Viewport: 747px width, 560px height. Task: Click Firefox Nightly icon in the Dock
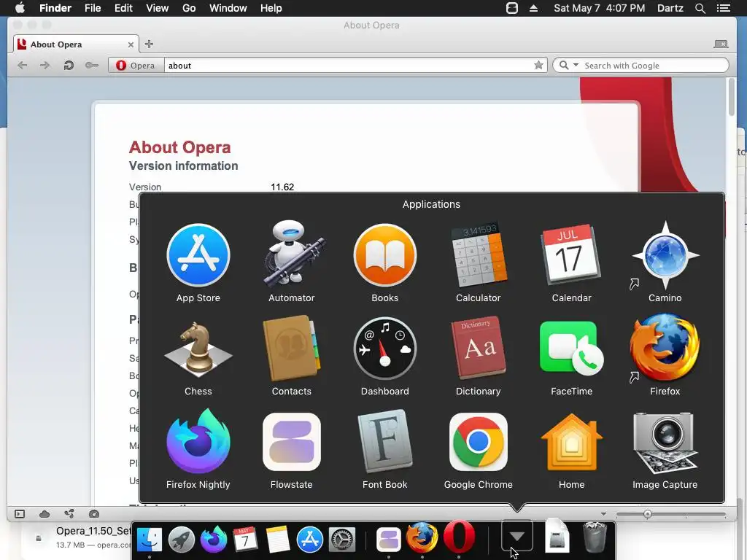click(214, 539)
